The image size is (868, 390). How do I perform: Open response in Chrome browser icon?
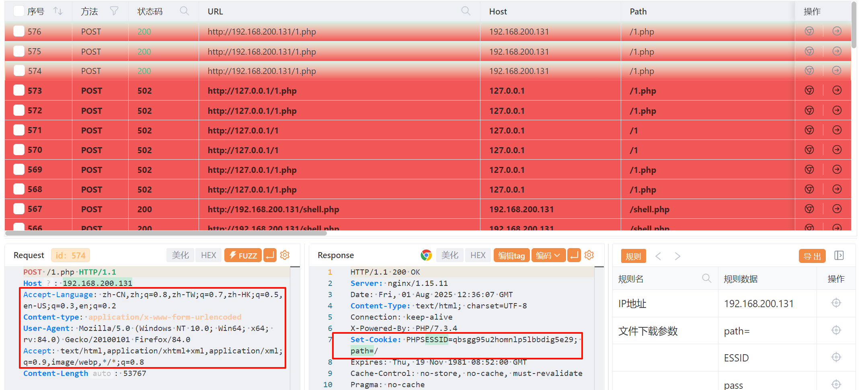pos(426,255)
